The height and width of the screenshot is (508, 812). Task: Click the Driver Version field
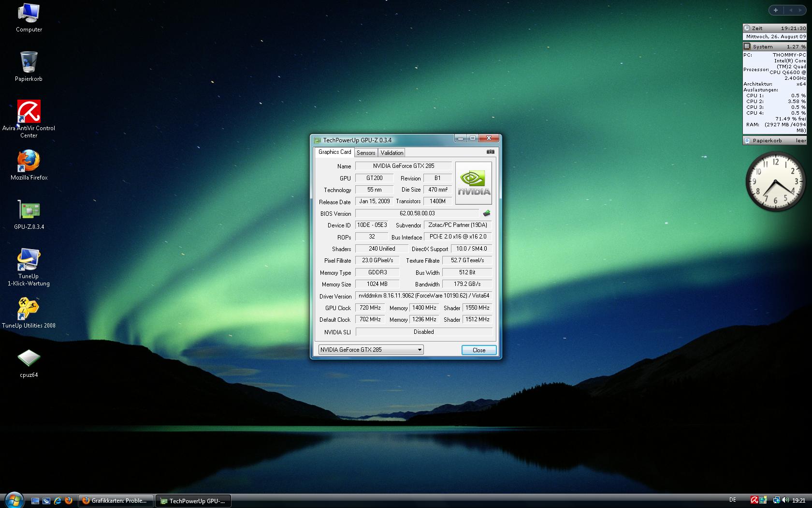424,296
